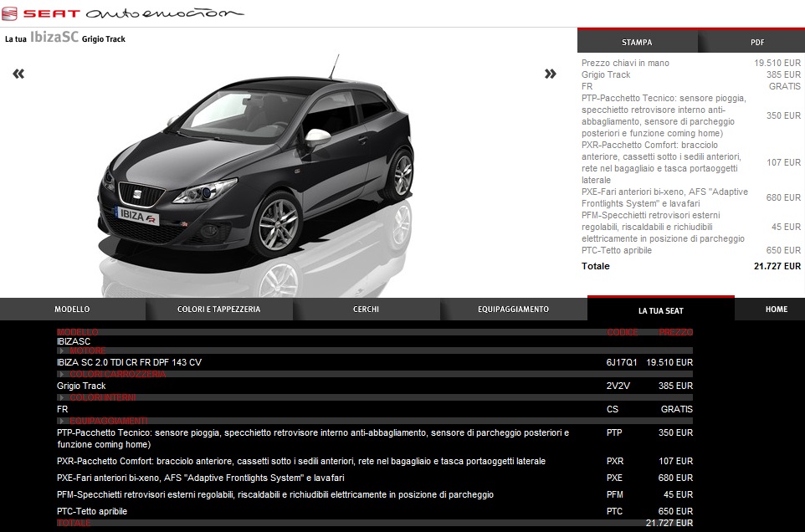
Task: Open the COLORI E TAPPEZZERIA tab
Action: (218, 309)
